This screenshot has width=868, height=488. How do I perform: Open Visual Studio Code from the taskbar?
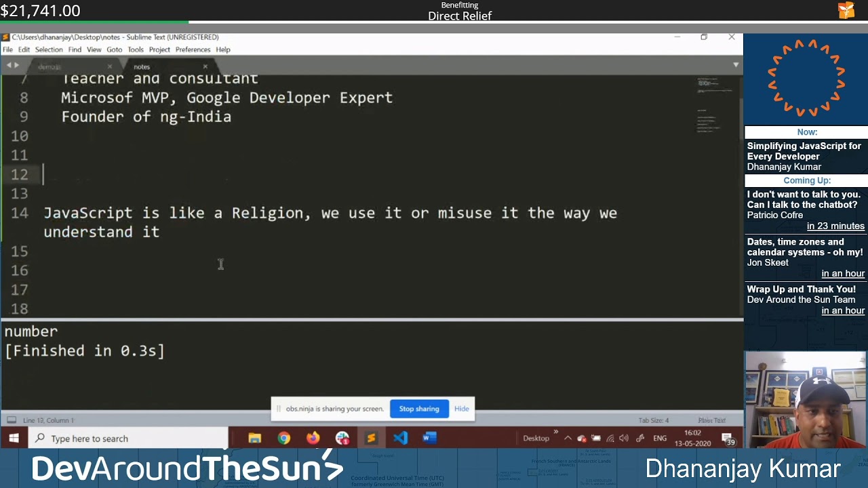pyautogui.click(x=400, y=439)
